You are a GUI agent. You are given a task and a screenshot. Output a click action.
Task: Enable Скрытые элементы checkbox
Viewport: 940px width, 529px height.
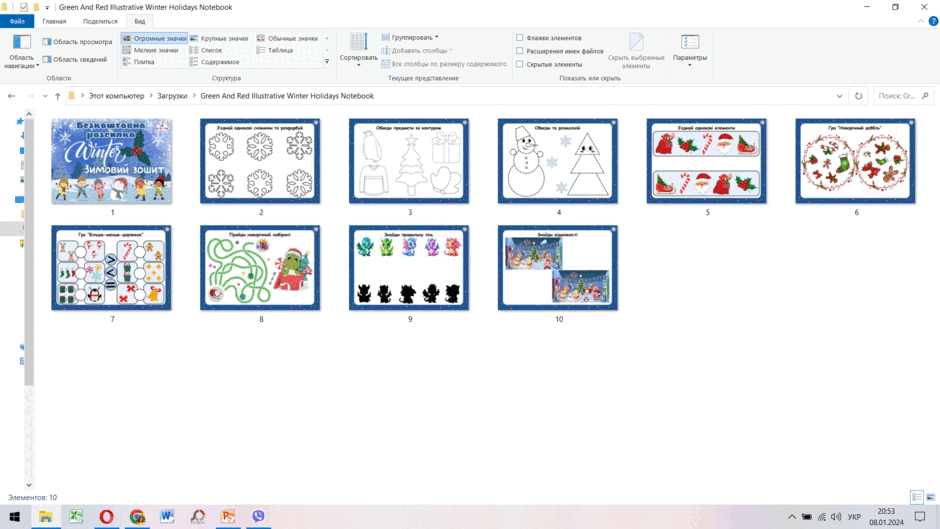[520, 64]
